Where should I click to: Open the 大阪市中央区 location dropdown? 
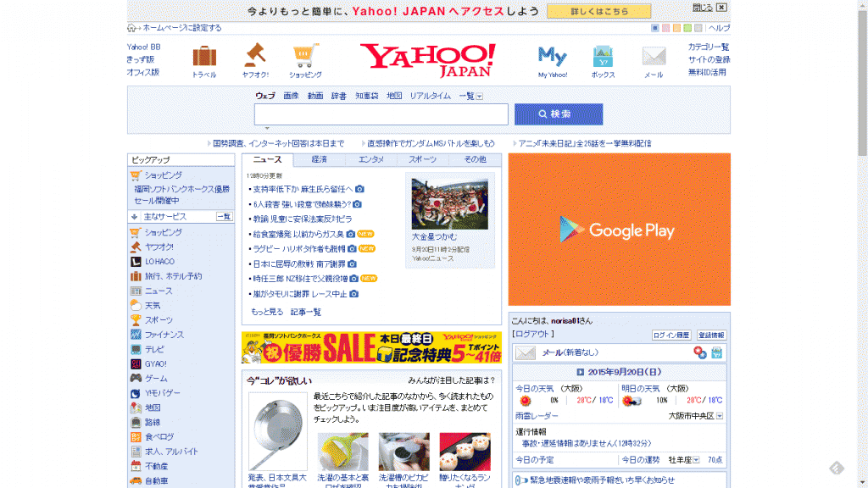[x=720, y=416]
